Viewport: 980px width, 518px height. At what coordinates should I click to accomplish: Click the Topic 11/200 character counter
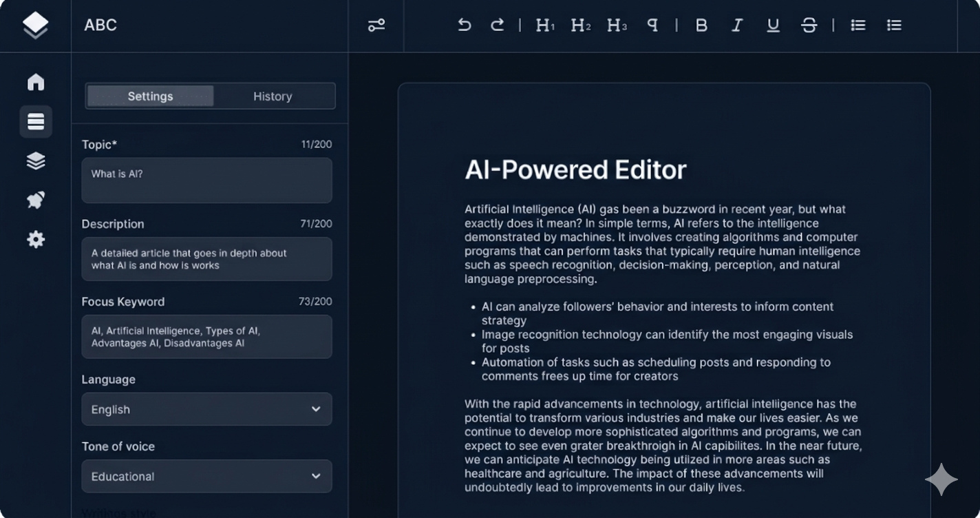click(x=317, y=145)
